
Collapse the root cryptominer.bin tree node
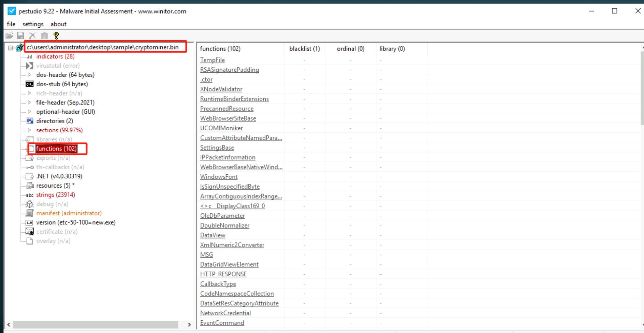pyautogui.click(x=11, y=48)
